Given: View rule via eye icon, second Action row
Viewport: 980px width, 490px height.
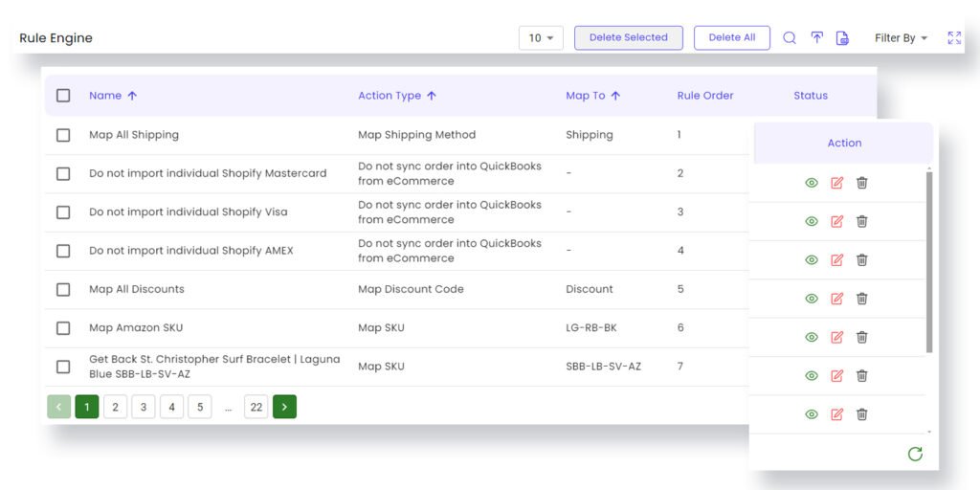Looking at the screenshot, I should click(812, 221).
